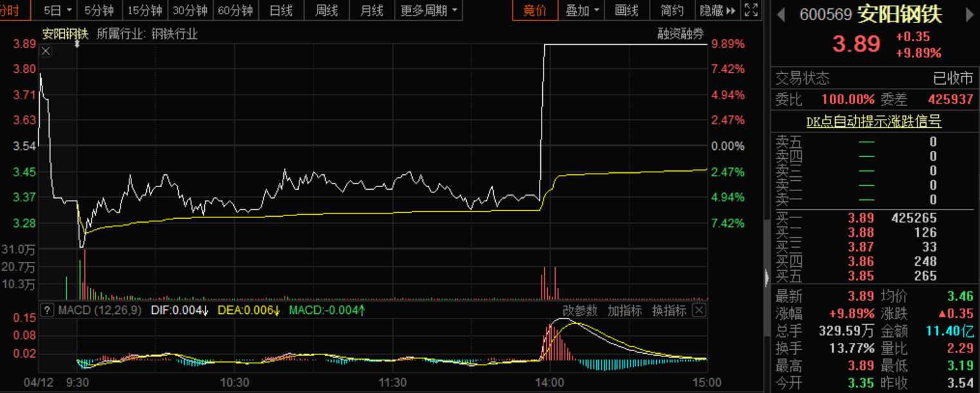Click the 改参数 edit parameters button
980x393 pixels.
click(580, 311)
